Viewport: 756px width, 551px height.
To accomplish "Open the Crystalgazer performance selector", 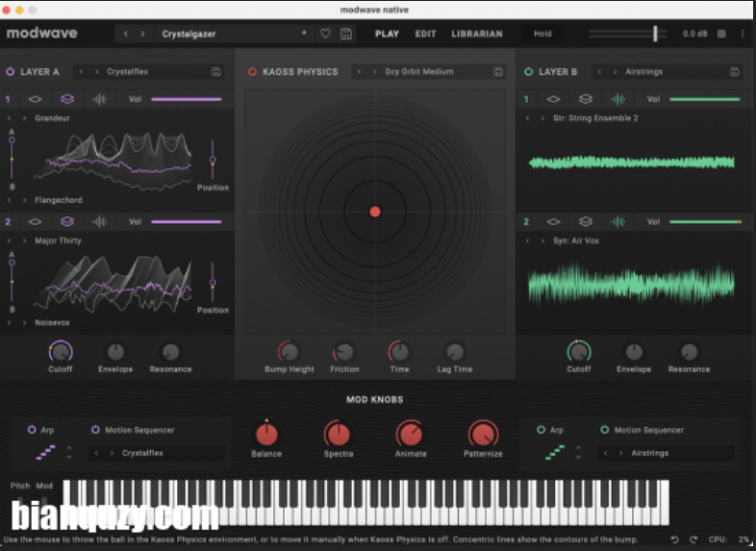I will [234, 34].
